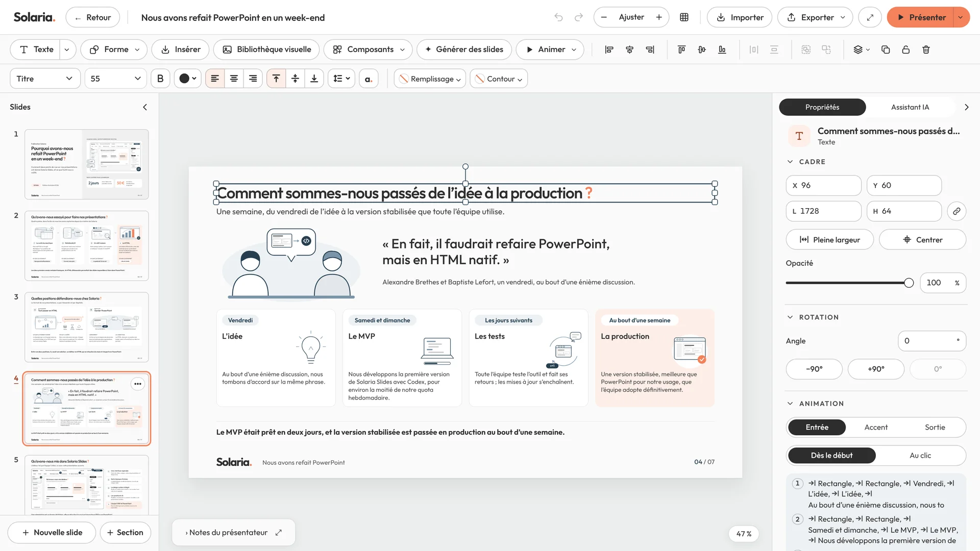The image size is (980, 551).
Task: Set vertical text alignment to bottom
Action: coord(314,79)
